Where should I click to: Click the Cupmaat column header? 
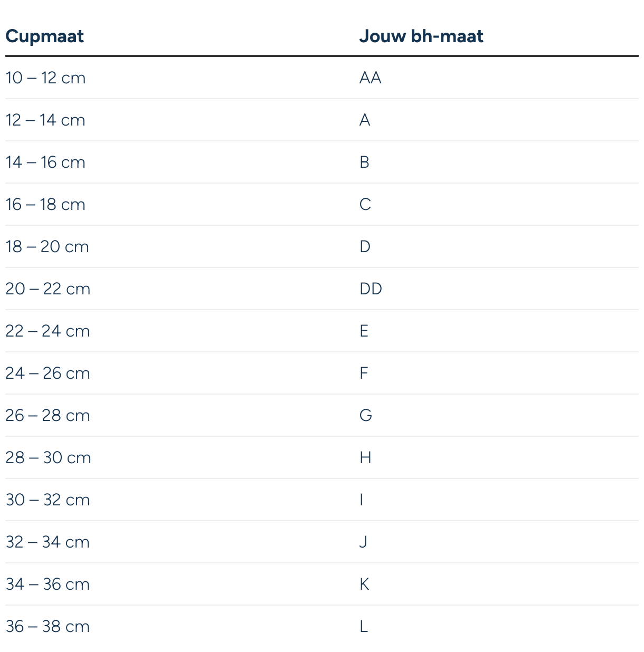[44, 36]
